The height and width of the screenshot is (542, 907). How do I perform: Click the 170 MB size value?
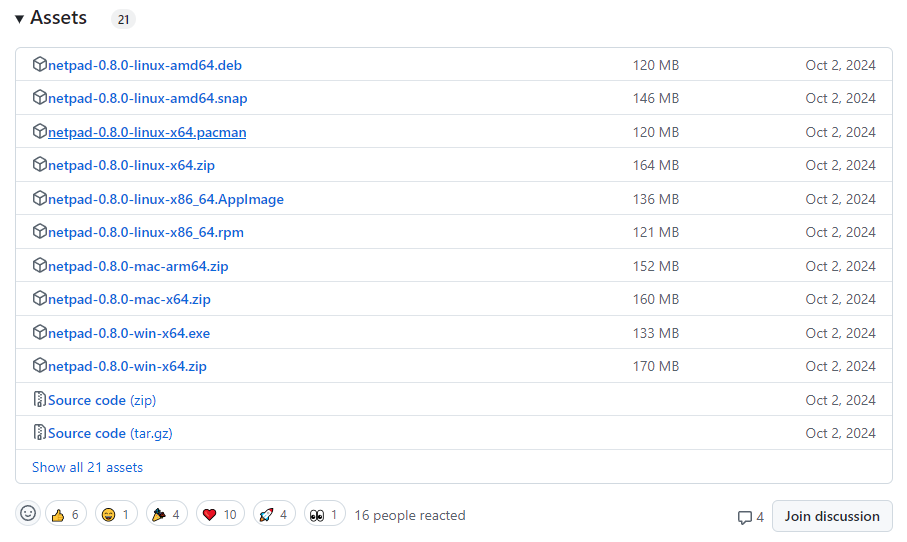[655, 367]
